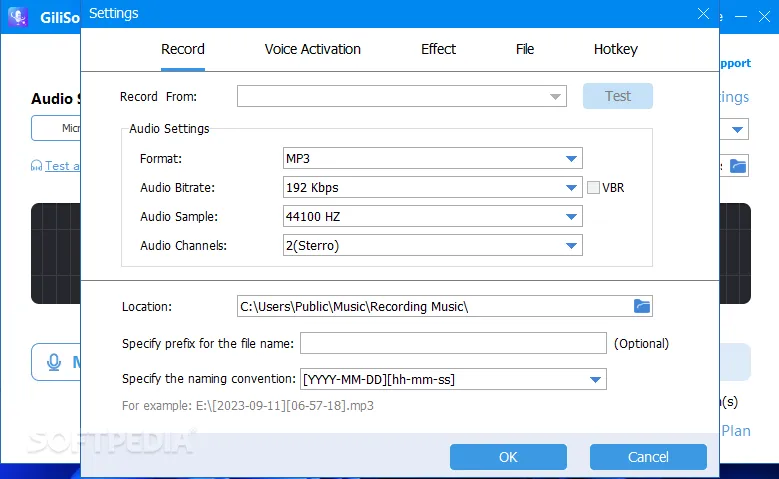Close the main GiliSoft window

(764, 17)
